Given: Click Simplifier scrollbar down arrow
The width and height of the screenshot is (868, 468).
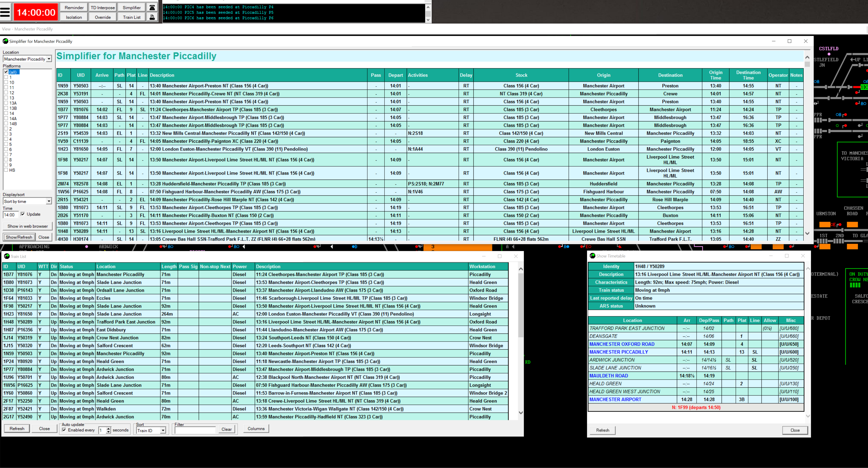Looking at the screenshot, I should coord(807,233).
